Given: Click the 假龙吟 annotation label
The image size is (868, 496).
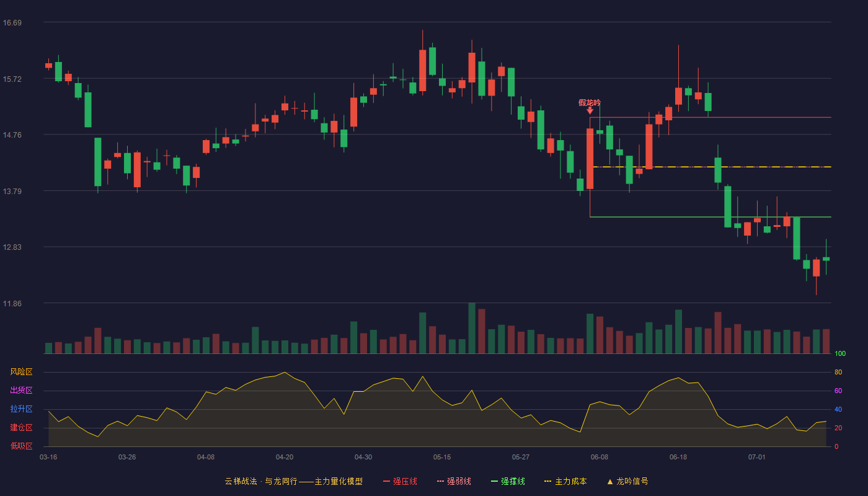Looking at the screenshot, I should click(x=590, y=102).
